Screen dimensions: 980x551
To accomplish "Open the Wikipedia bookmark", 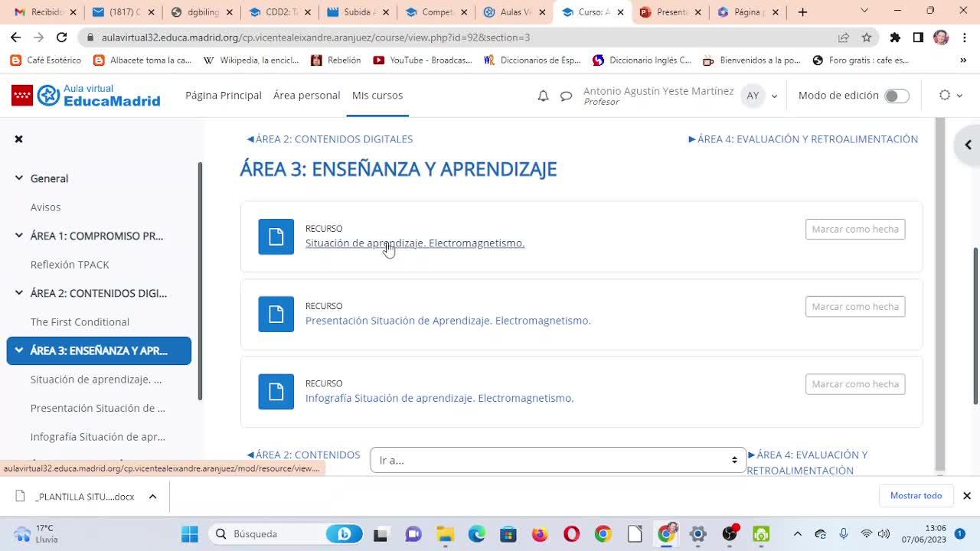I will 250,60.
